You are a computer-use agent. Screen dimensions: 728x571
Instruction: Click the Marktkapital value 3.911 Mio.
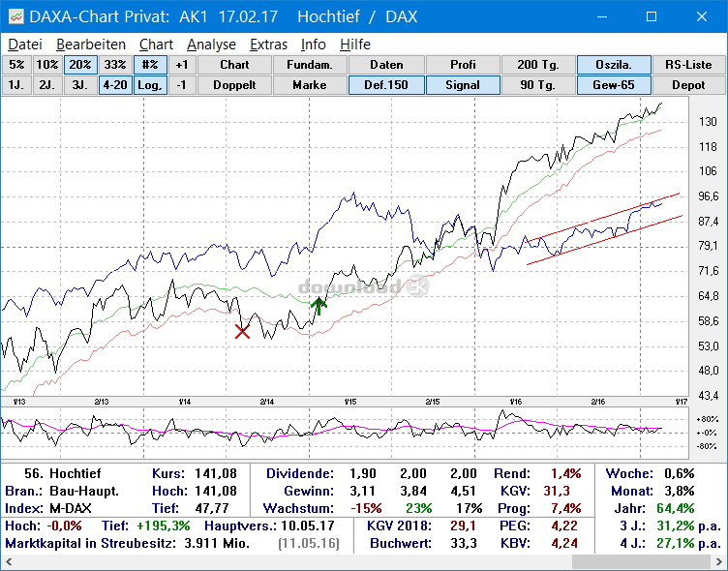coord(217,543)
